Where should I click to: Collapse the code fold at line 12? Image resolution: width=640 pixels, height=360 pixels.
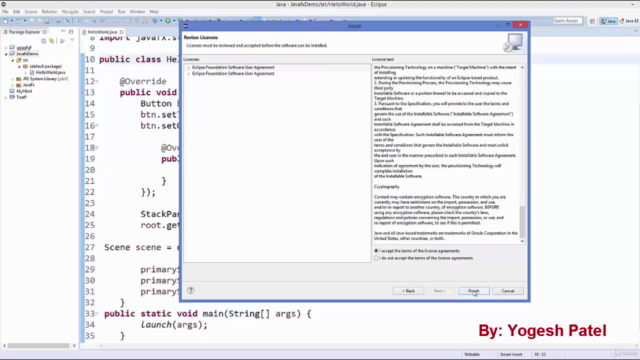[x=97, y=81]
